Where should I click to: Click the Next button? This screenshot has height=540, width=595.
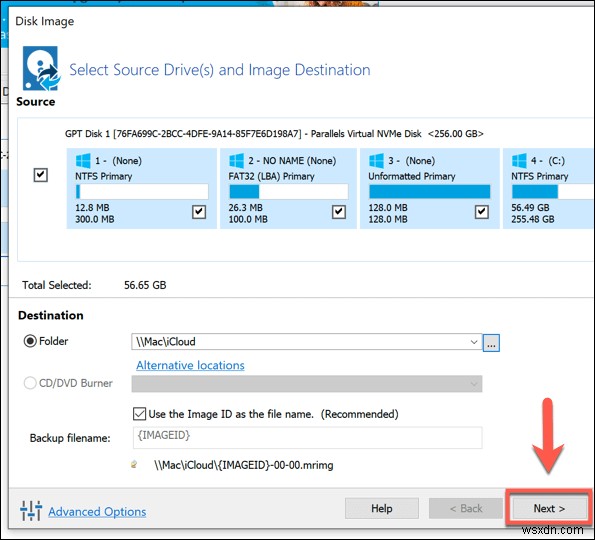click(549, 508)
